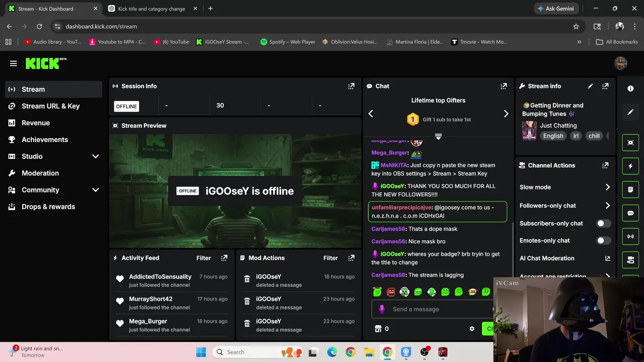
Task: Toggle Channel Actions camera icon in right sidebar
Action: pos(630,260)
